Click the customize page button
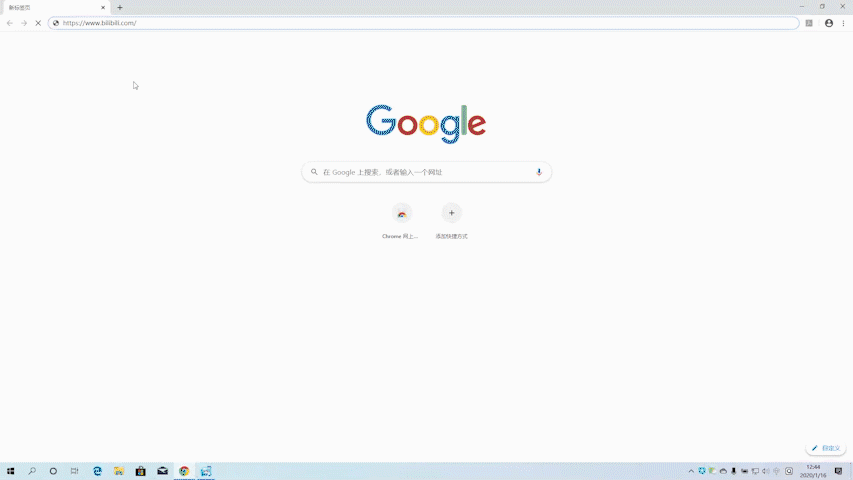Image resolution: width=853 pixels, height=480 pixels. (x=826, y=448)
